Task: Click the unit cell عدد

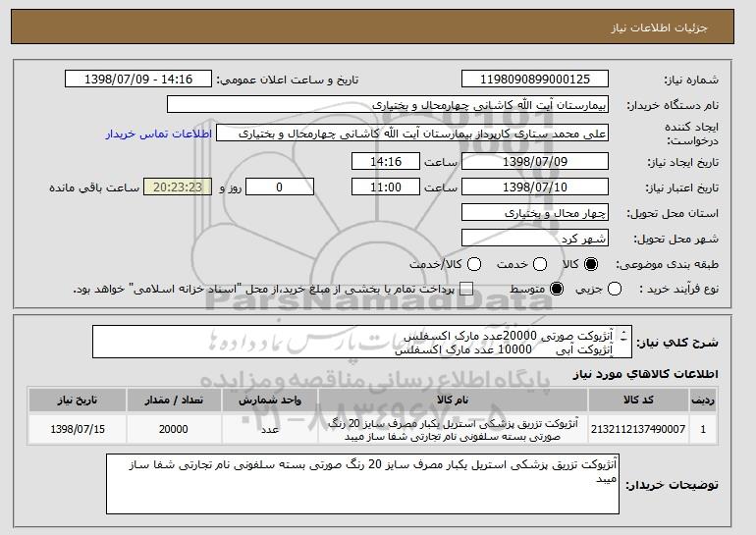Action: pyautogui.click(x=270, y=429)
